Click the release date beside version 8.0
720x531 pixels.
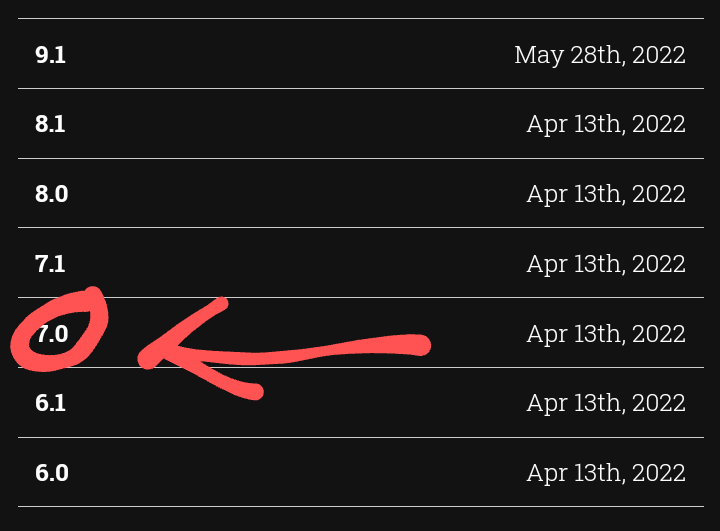pos(606,194)
